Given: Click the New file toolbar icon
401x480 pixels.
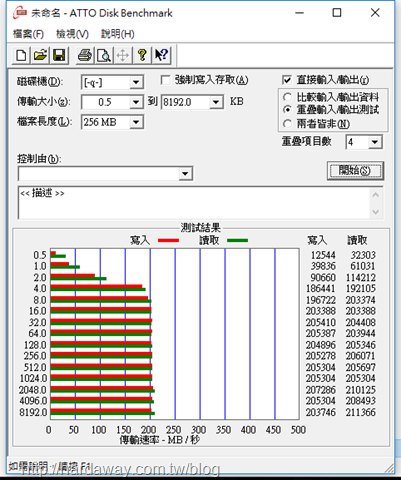Looking at the screenshot, I should point(21,55).
